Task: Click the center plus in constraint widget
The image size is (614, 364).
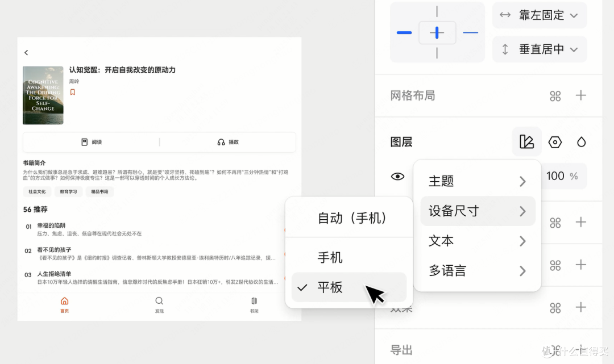Action: pos(437,32)
